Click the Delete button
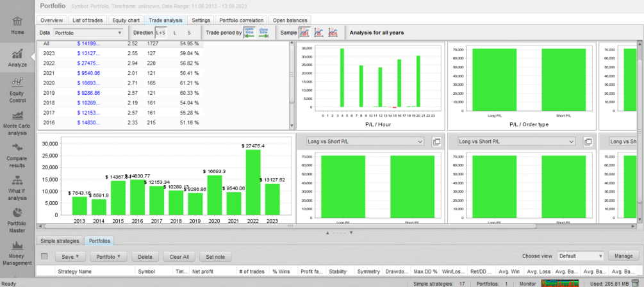 tap(145, 257)
